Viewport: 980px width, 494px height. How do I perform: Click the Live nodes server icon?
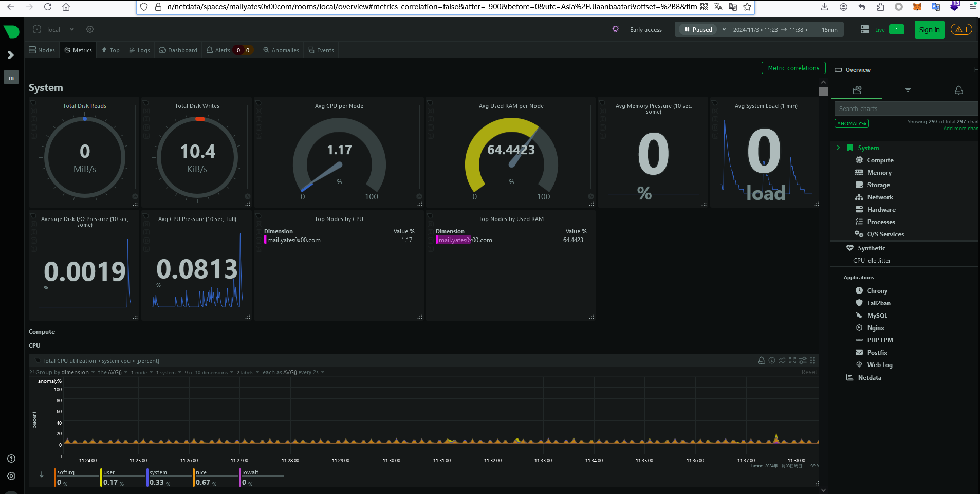[x=865, y=29]
